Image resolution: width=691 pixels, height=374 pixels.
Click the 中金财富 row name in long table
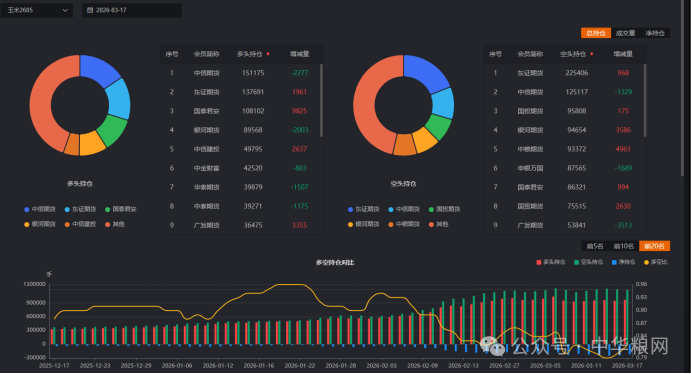207,168
